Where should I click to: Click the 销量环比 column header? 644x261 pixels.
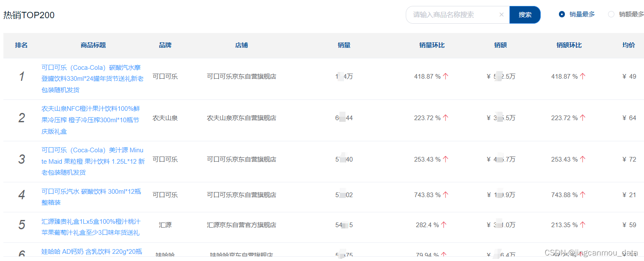pos(432,45)
